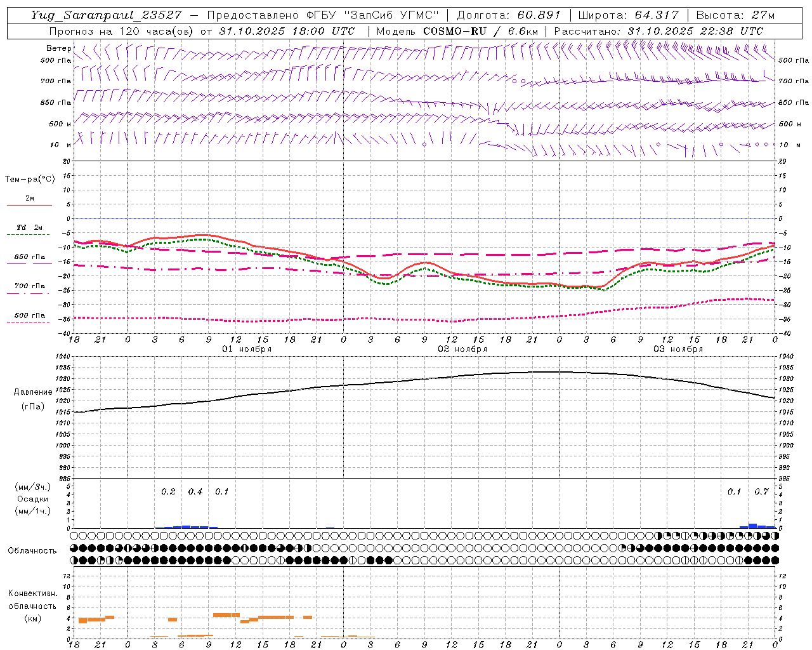Click the 0.1 precipitation value beside 0.7
The width and height of the screenshot is (812, 650).
tap(734, 492)
